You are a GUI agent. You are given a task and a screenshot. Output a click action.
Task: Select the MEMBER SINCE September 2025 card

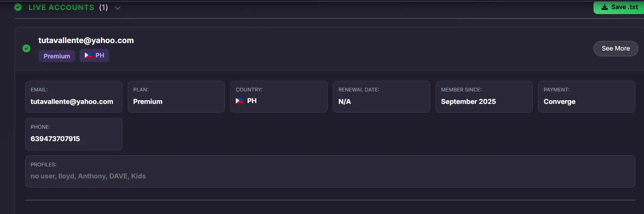tap(484, 96)
